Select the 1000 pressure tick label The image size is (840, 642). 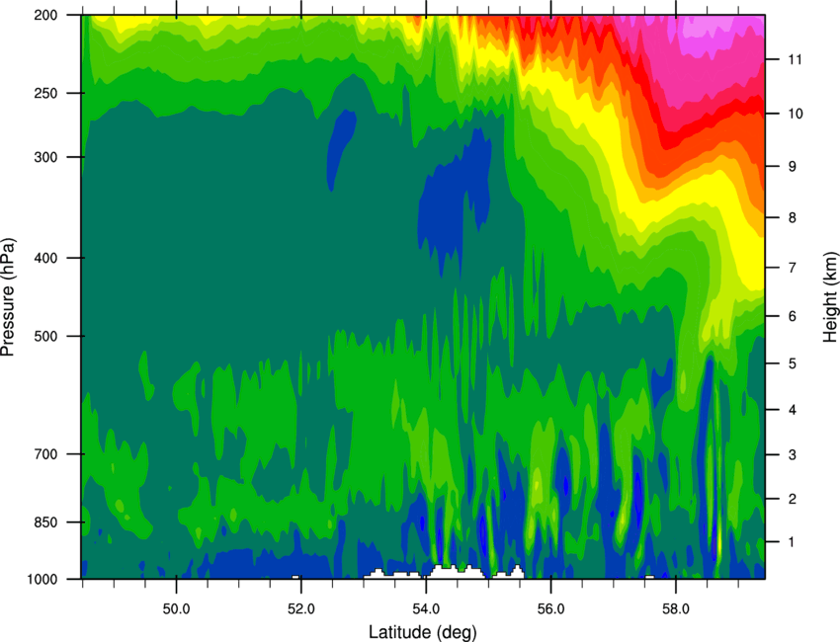(42, 579)
